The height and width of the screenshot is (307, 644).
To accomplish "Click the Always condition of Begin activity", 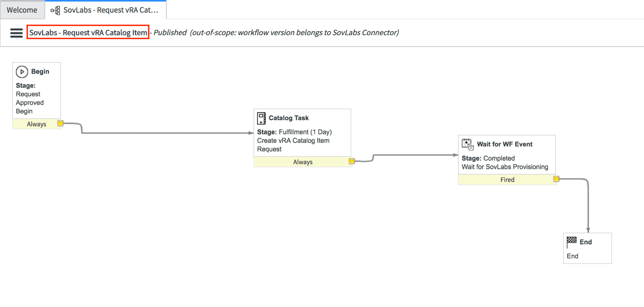I will pos(36,124).
